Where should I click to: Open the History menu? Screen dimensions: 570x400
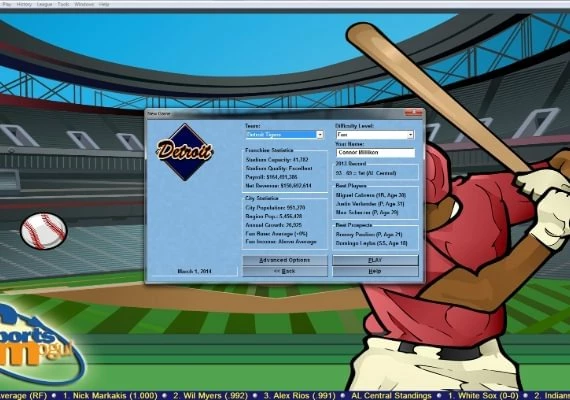(x=24, y=4)
